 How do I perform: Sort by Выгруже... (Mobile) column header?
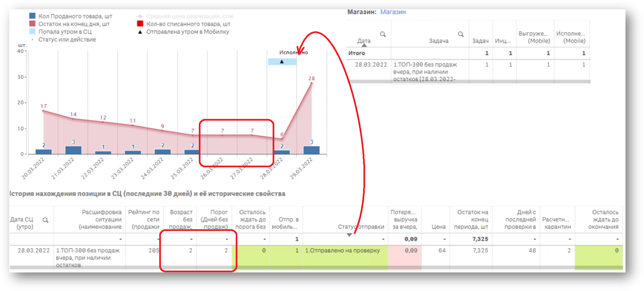(x=534, y=37)
